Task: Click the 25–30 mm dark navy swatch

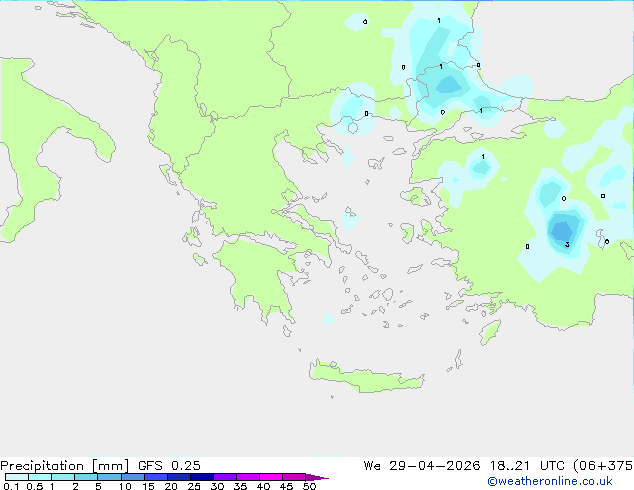Action: 202,477
